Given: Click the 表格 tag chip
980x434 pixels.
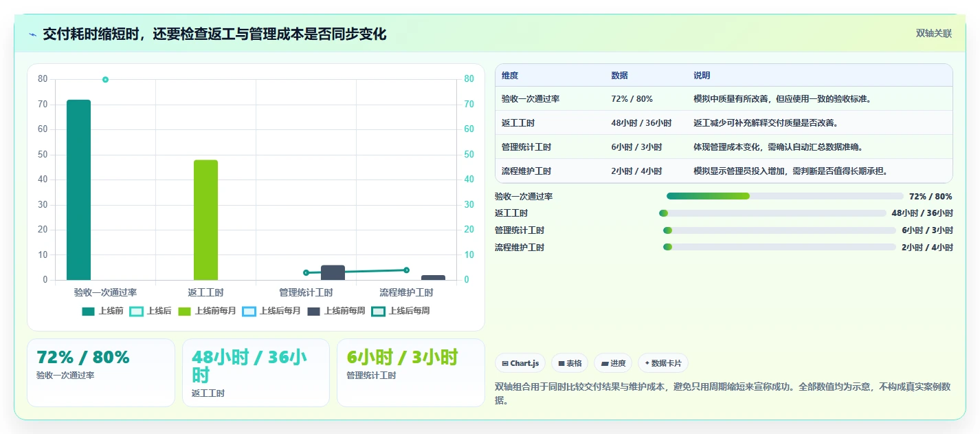Looking at the screenshot, I should coord(570,363).
